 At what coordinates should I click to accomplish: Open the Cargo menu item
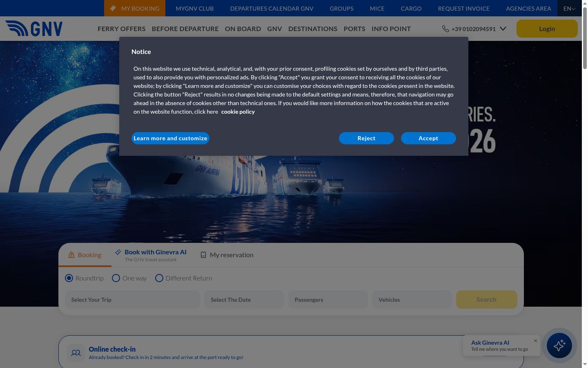point(411,8)
